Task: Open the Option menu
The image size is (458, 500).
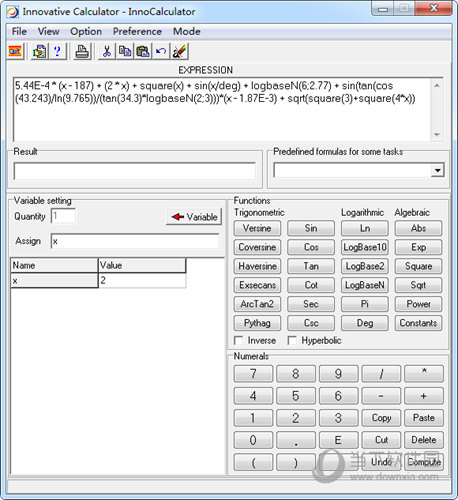Action: click(86, 31)
